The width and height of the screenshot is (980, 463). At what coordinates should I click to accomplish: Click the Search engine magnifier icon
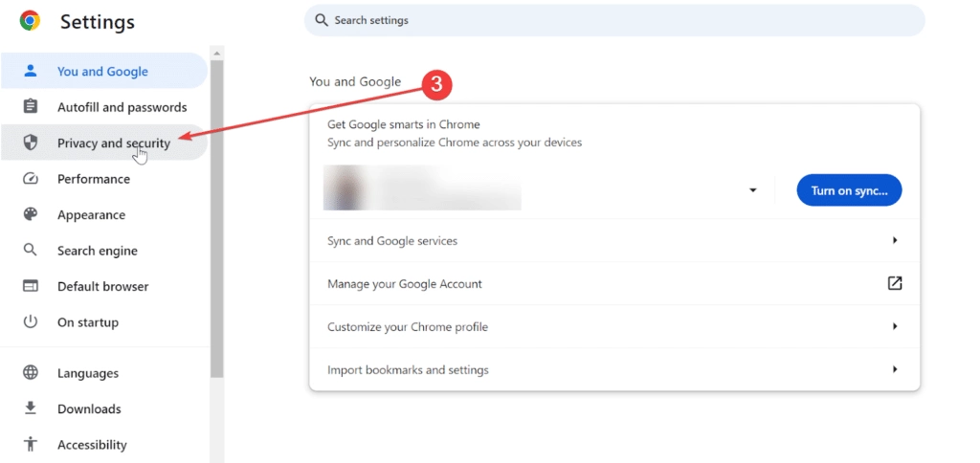pos(30,250)
